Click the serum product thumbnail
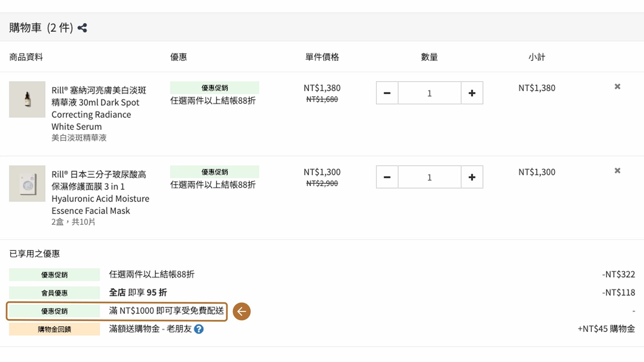 (x=27, y=100)
